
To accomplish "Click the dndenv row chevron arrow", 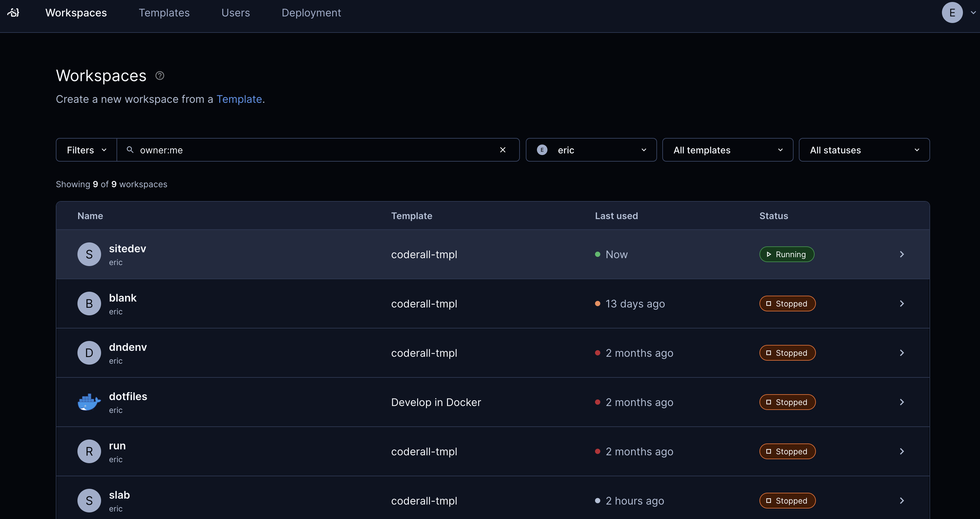I will coord(902,353).
